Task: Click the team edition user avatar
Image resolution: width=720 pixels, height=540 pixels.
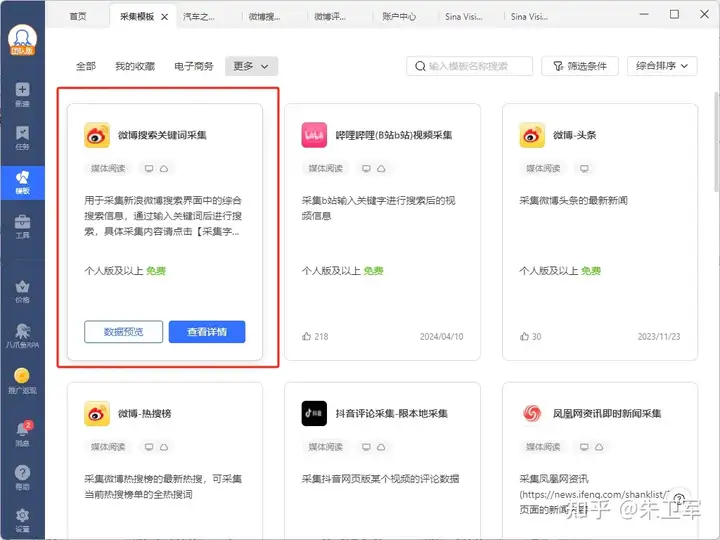Action: pos(22,40)
